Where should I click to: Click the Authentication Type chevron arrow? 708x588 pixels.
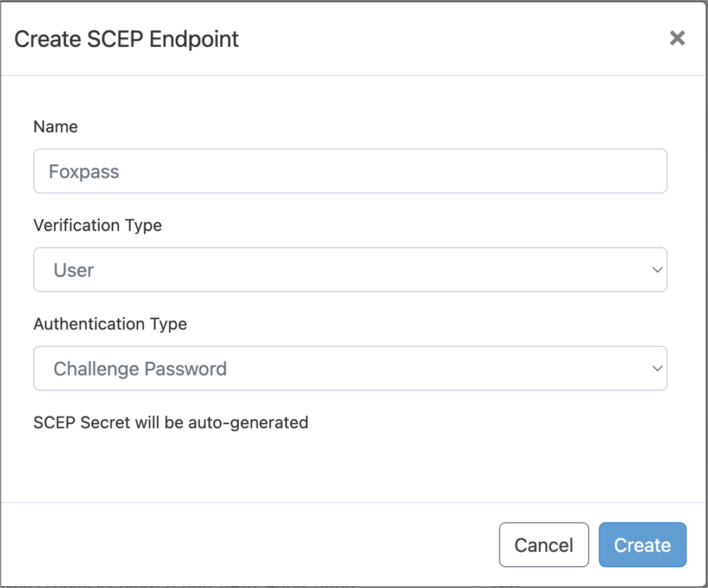click(657, 369)
